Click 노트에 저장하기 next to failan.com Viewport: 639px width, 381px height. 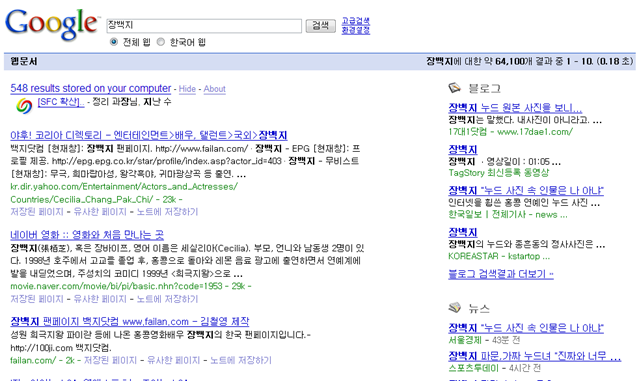click(240, 361)
